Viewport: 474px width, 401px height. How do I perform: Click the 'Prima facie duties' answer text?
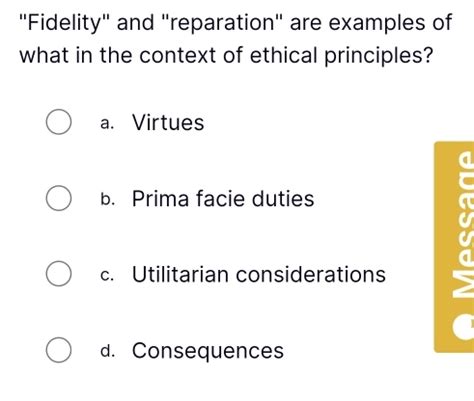click(223, 198)
